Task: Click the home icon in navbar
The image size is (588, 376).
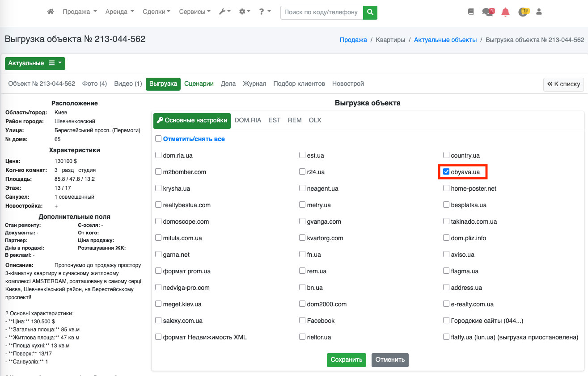Action: pos(51,12)
